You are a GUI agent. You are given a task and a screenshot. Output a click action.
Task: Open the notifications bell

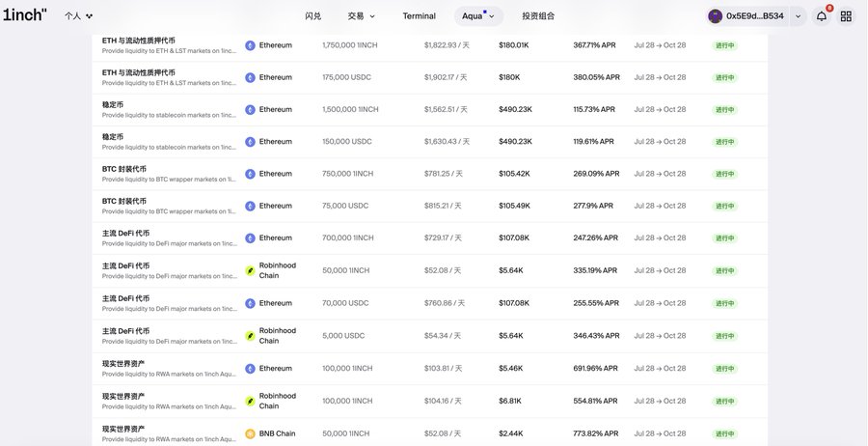[822, 16]
